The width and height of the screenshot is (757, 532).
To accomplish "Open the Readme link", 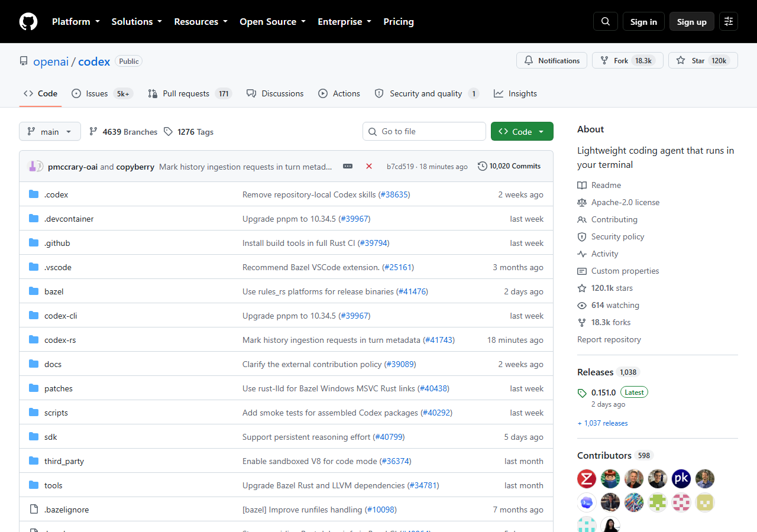I will click(x=599, y=185).
